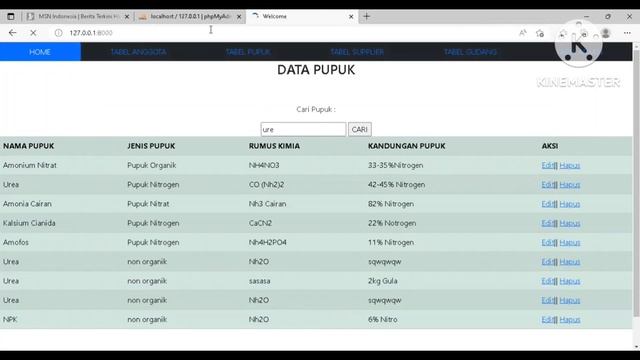The width and height of the screenshot is (640, 360).
Task: Stop page loading with the X button
Action: coord(33,33)
